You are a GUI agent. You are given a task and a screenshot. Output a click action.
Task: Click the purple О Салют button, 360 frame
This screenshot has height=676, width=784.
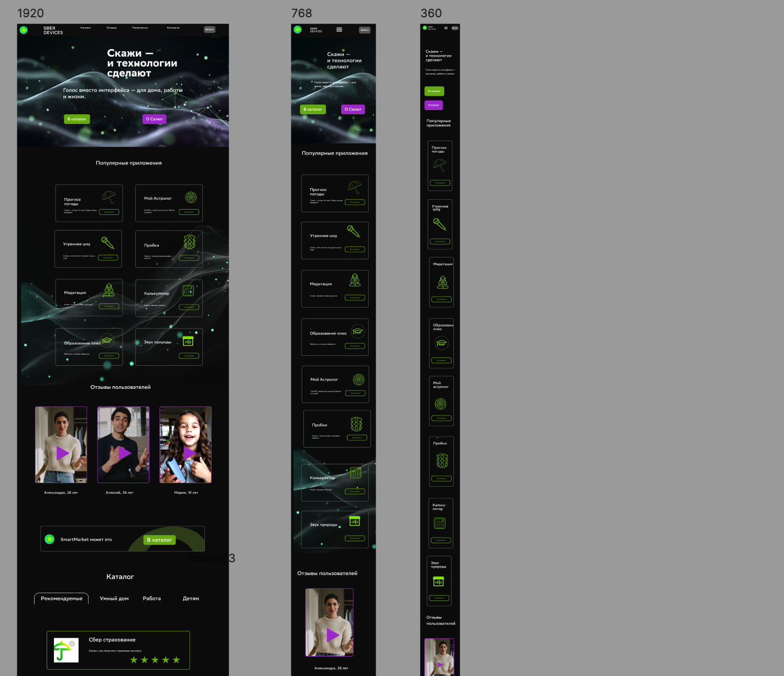pyautogui.click(x=434, y=105)
